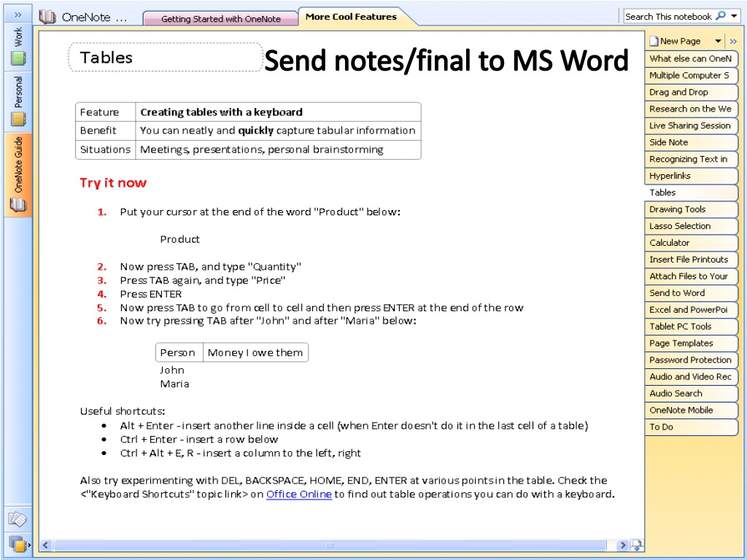Open the search scope dropdown arrow
Viewport: 747px width, 560px height.
click(734, 16)
